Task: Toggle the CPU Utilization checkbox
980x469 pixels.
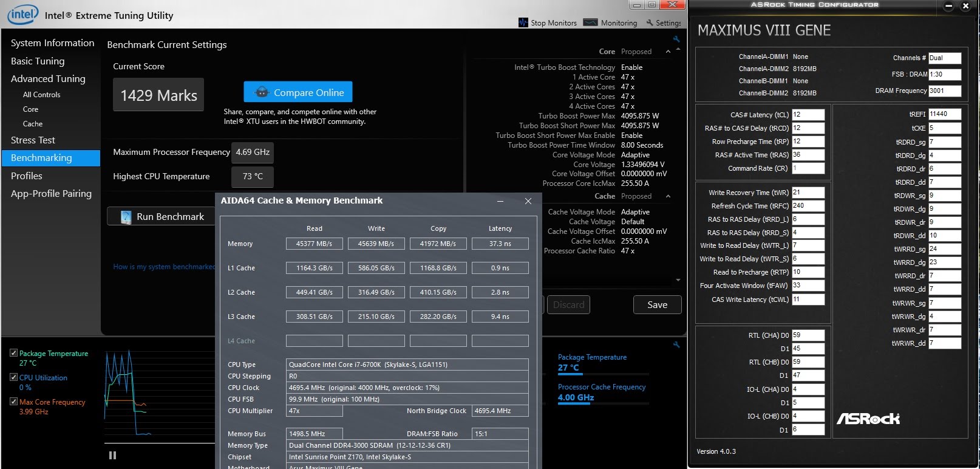Action: 13,377
